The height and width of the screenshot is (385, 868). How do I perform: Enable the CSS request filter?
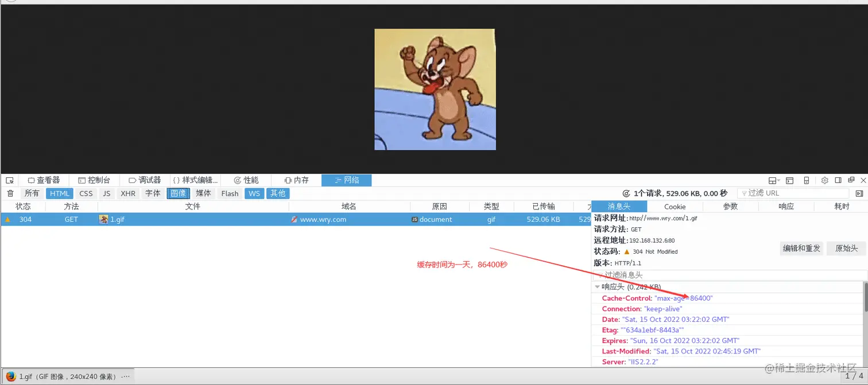(85, 193)
